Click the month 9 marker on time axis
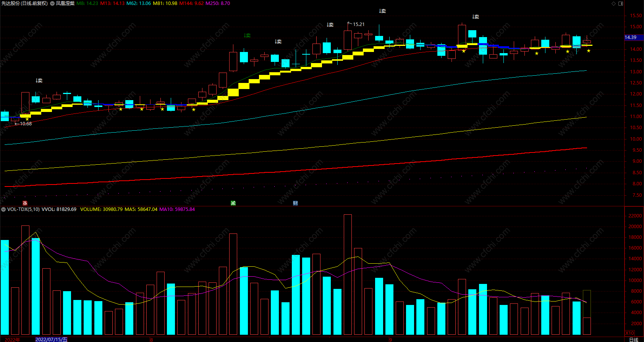 coord(390,339)
